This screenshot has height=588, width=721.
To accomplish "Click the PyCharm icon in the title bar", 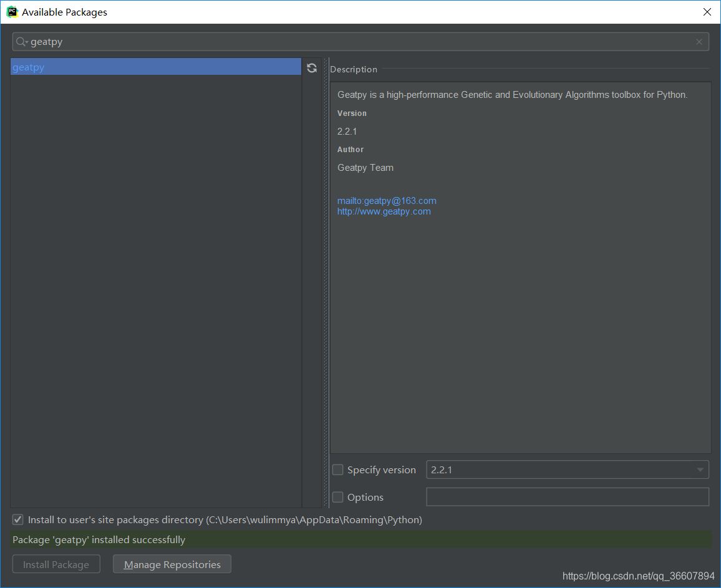I will (12, 12).
